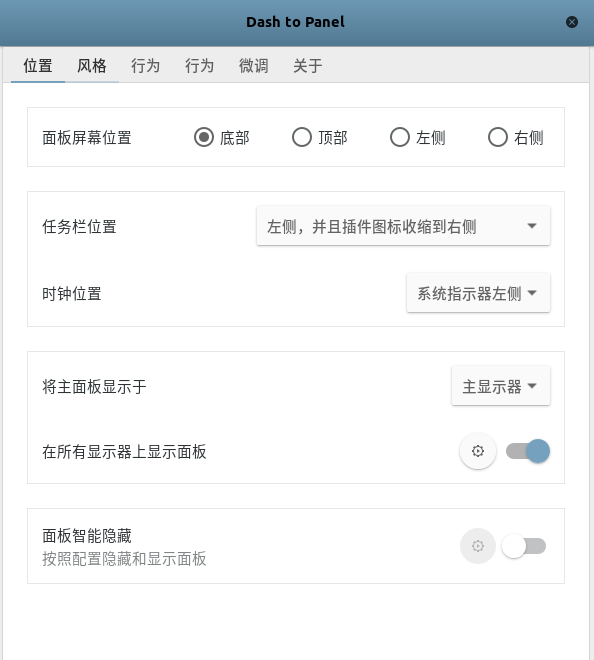This screenshot has height=660, width=594.
Task: Click 将主面板显示于 label text
Action: (x=94, y=386)
